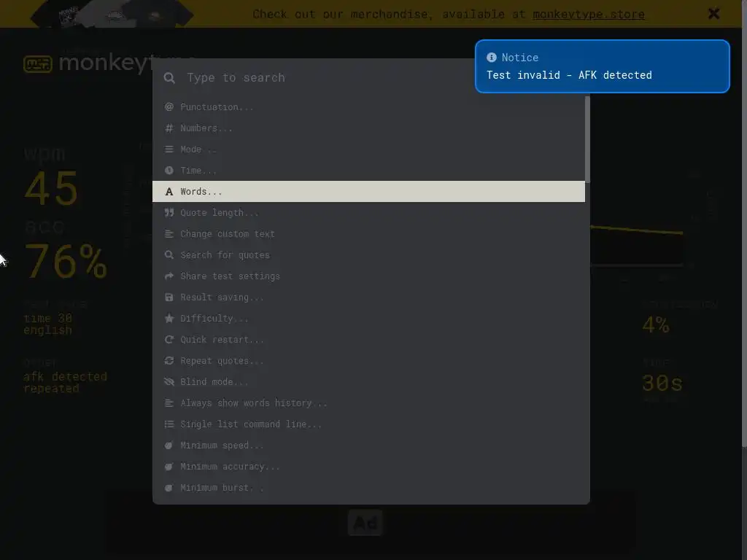Screen dimensions: 747x560
Task: Click the quotation marks icon beside Quote length
Action: point(169,212)
